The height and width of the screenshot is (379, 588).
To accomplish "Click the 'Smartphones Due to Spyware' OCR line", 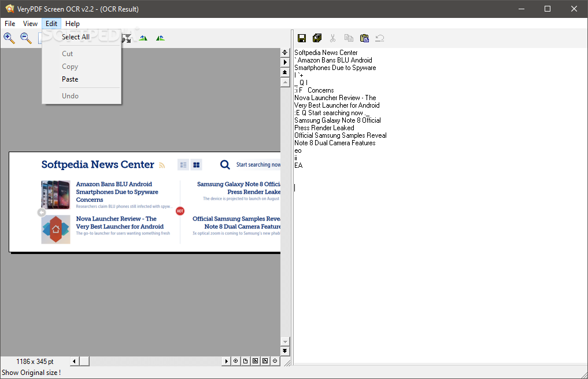I will tap(335, 68).
